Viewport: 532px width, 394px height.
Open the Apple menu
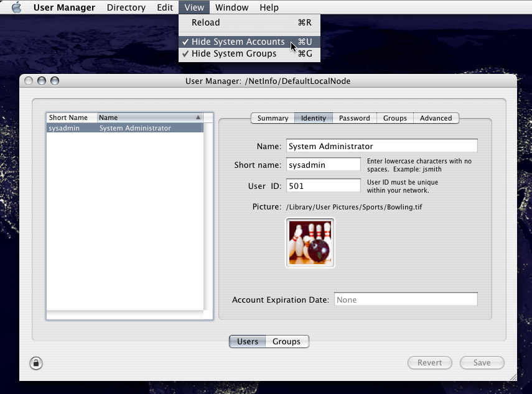pos(16,7)
